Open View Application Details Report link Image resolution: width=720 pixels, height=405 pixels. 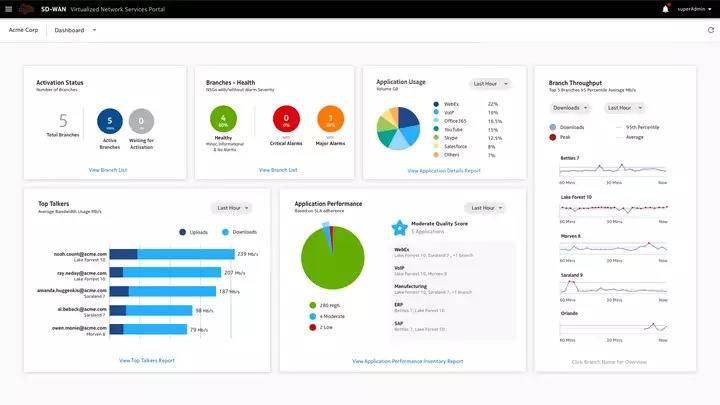[444, 171]
